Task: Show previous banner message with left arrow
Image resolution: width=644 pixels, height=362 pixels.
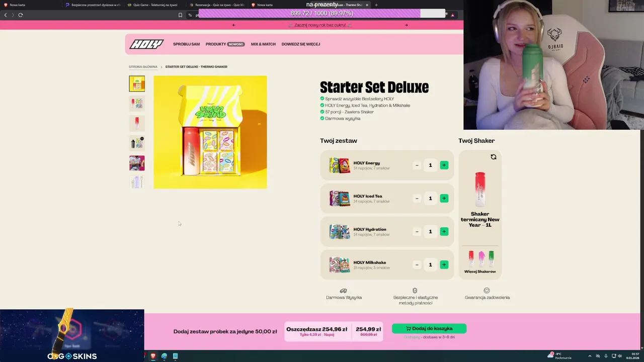Action: pyautogui.click(x=233, y=25)
